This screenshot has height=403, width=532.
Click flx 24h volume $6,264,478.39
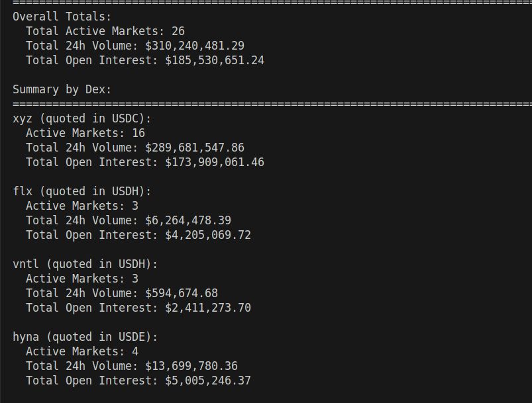[187, 220]
